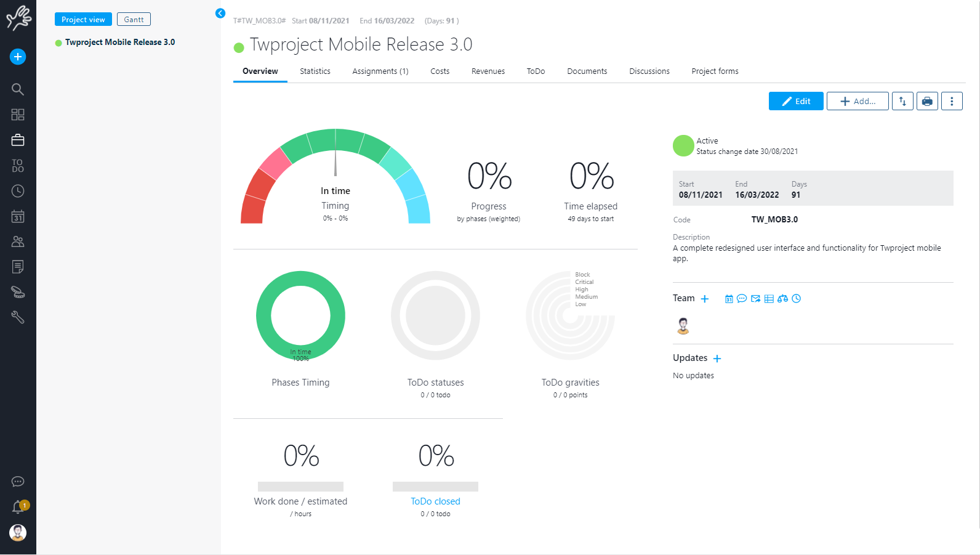Collapse the left project tree panel
This screenshot has width=980, height=555.
pyautogui.click(x=220, y=14)
